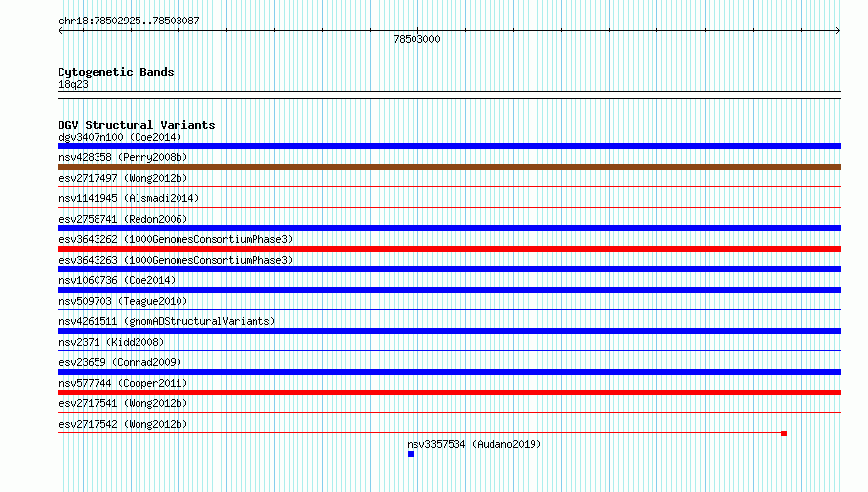Viewport: 868px width, 492px height.
Task: Click the nsv4261511 (gnomADStructuralVariants) label
Action: pyautogui.click(x=167, y=321)
